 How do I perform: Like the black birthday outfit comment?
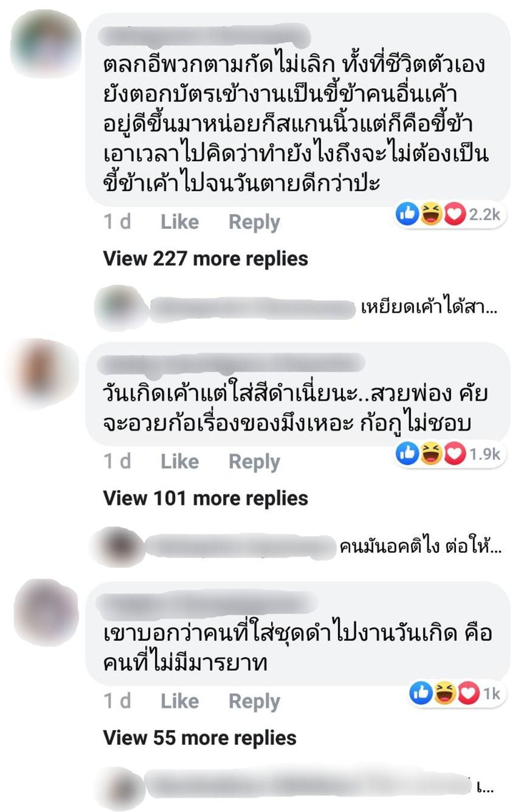180,461
